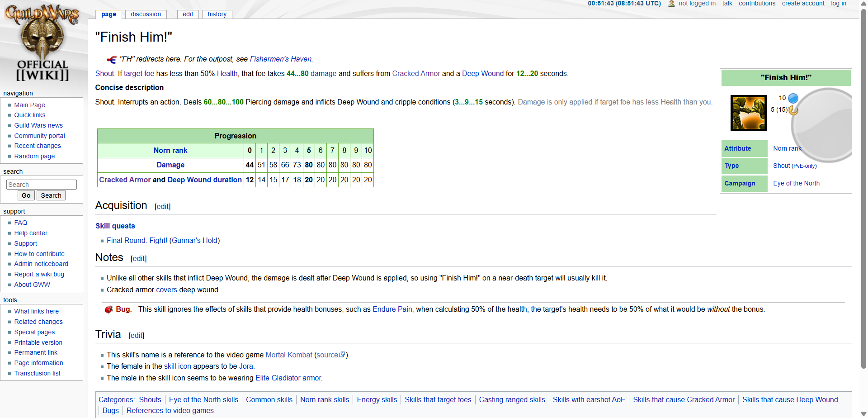This screenshot has width=868, height=418.
Task: View Recent changes
Action: point(38,146)
